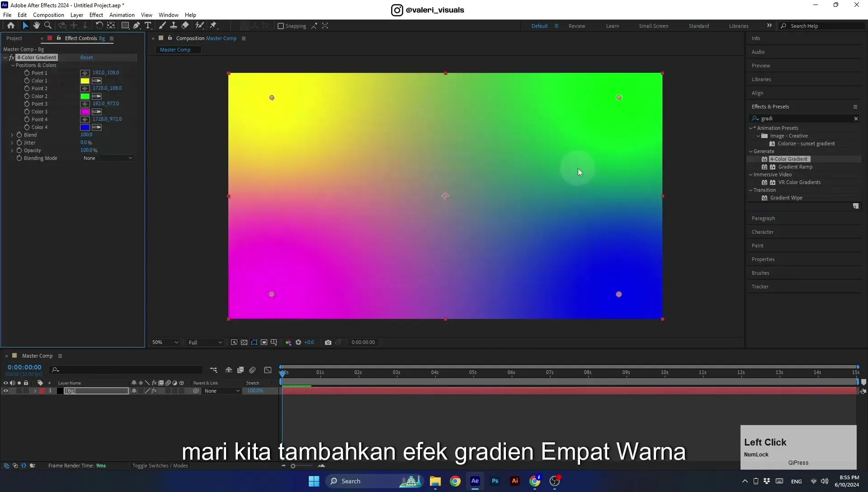Switch to the Review workspace
The height and width of the screenshot is (492, 868).
(x=577, y=26)
